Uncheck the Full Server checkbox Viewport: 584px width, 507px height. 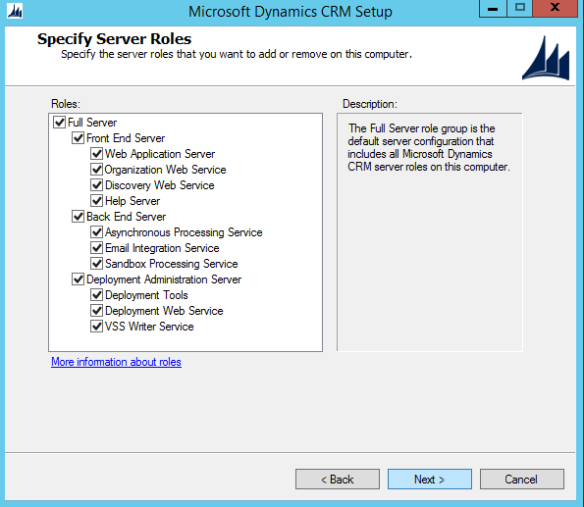[59, 122]
